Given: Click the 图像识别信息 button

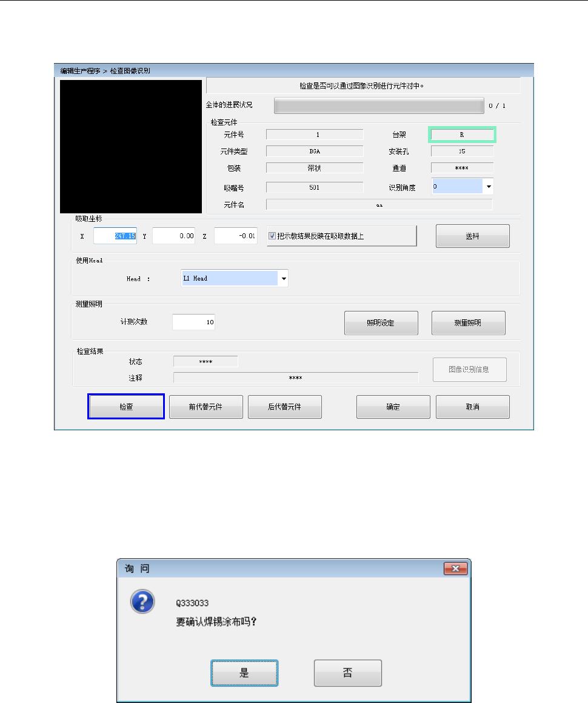Looking at the screenshot, I should click(470, 370).
